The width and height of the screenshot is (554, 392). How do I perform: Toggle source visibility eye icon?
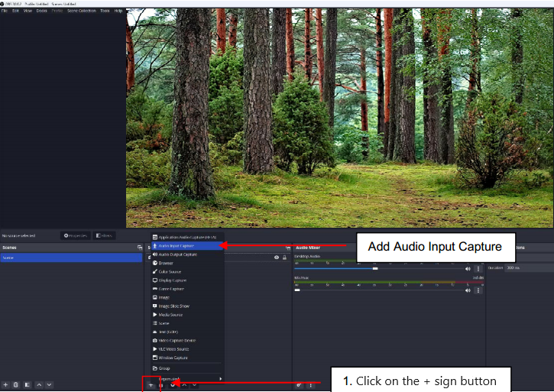[x=277, y=258]
